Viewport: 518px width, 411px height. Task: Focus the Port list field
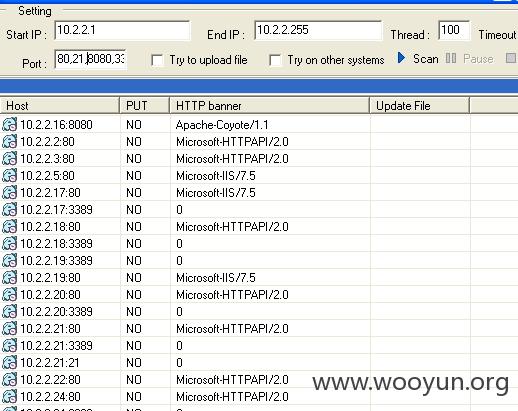(x=90, y=59)
